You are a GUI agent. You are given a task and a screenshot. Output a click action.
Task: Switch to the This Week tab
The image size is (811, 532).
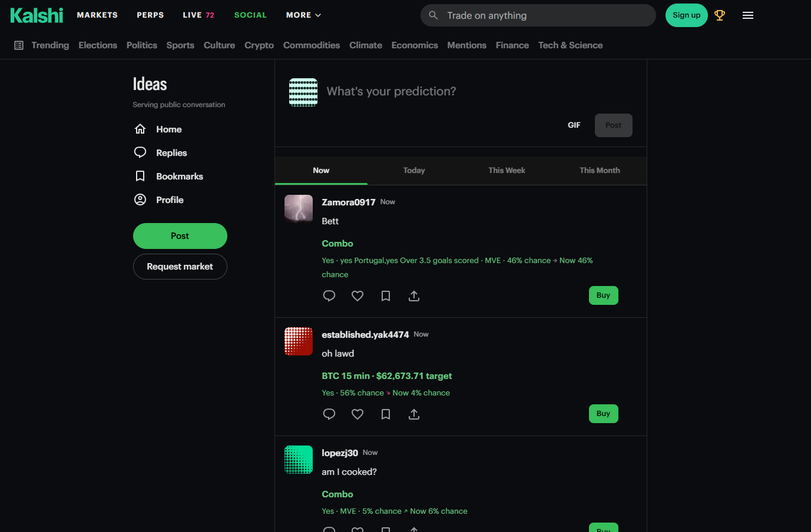tap(507, 171)
